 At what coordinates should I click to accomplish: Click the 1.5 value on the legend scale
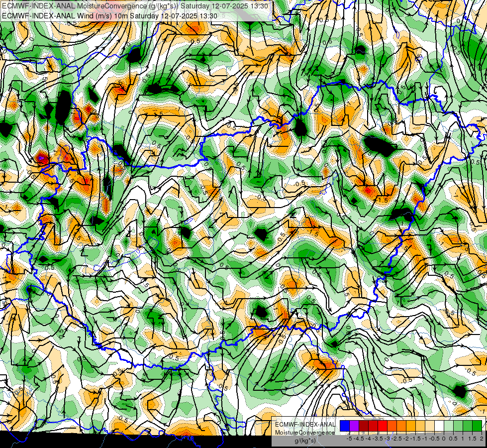click(472, 439)
